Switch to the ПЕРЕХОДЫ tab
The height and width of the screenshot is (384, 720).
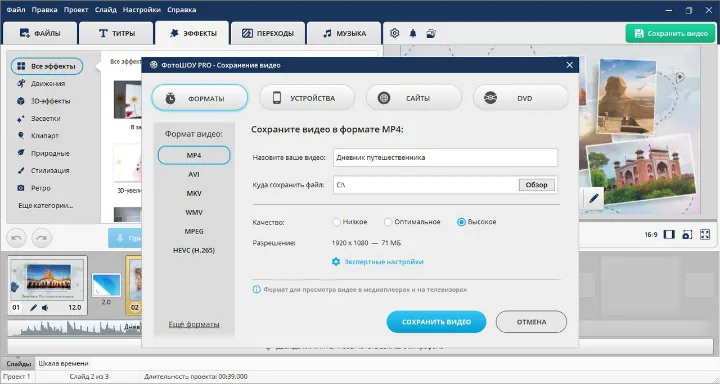(268, 33)
